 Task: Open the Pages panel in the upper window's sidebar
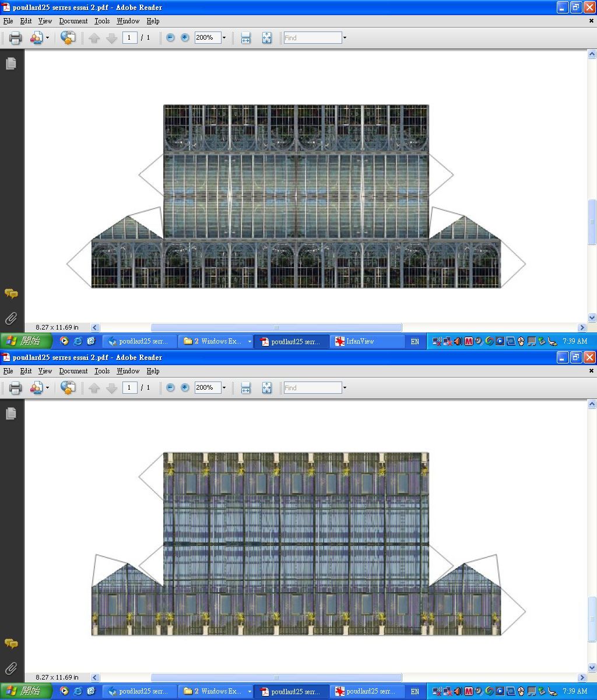click(11, 64)
